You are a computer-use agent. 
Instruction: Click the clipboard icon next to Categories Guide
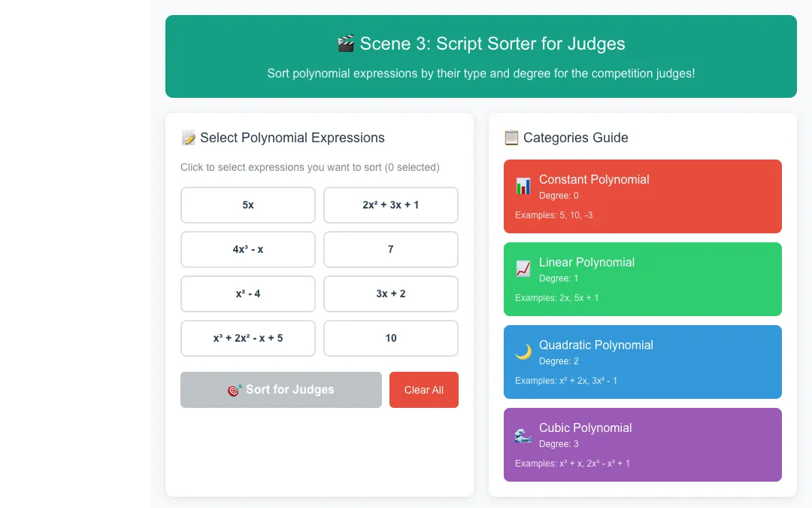pyautogui.click(x=512, y=138)
